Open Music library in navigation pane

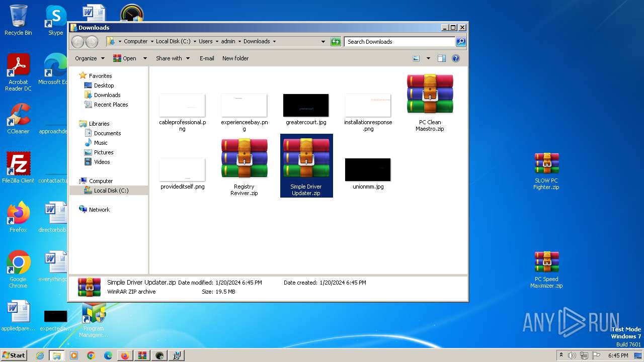pos(101,143)
